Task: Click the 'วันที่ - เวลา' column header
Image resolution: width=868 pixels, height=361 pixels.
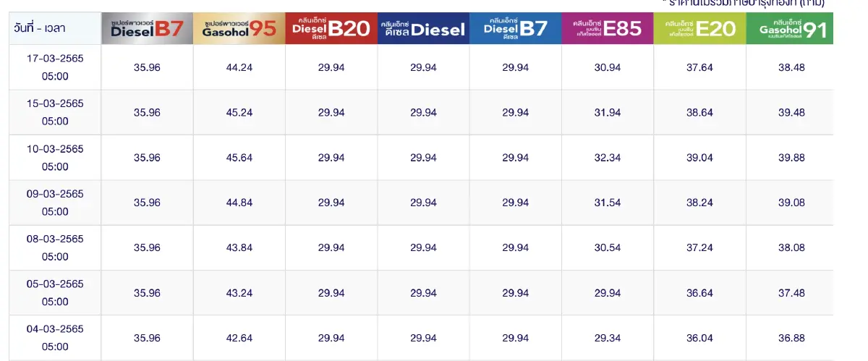Action: (40, 28)
